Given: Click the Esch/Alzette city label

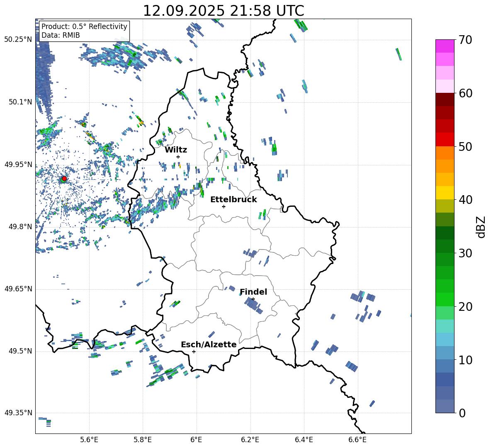Looking at the screenshot, I should (209, 344).
